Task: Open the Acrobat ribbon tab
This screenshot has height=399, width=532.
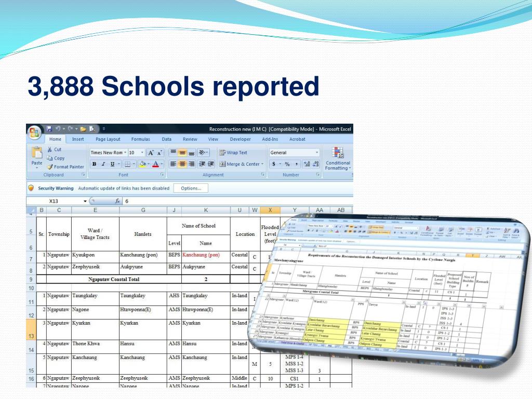Action: pos(297,139)
